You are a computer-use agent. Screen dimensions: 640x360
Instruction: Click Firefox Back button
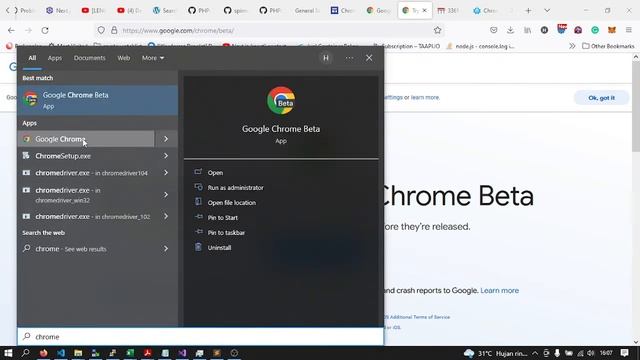point(11,30)
